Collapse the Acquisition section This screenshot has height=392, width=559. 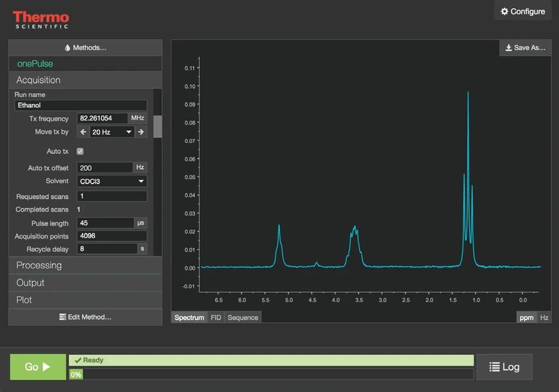coord(85,80)
